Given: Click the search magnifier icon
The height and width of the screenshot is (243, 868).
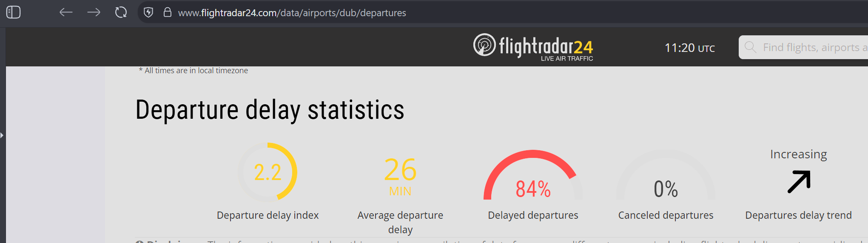Looking at the screenshot, I should [750, 47].
